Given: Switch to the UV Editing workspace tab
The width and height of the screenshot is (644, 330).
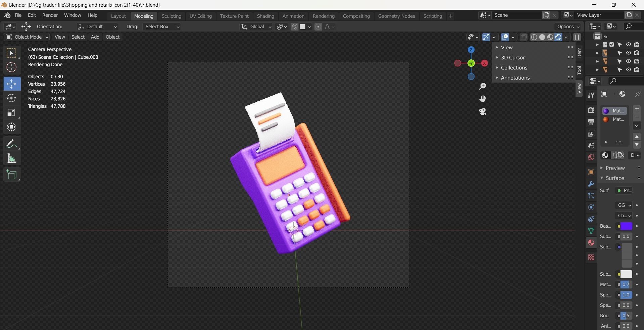Looking at the screenshot, I should pos(201,16).
